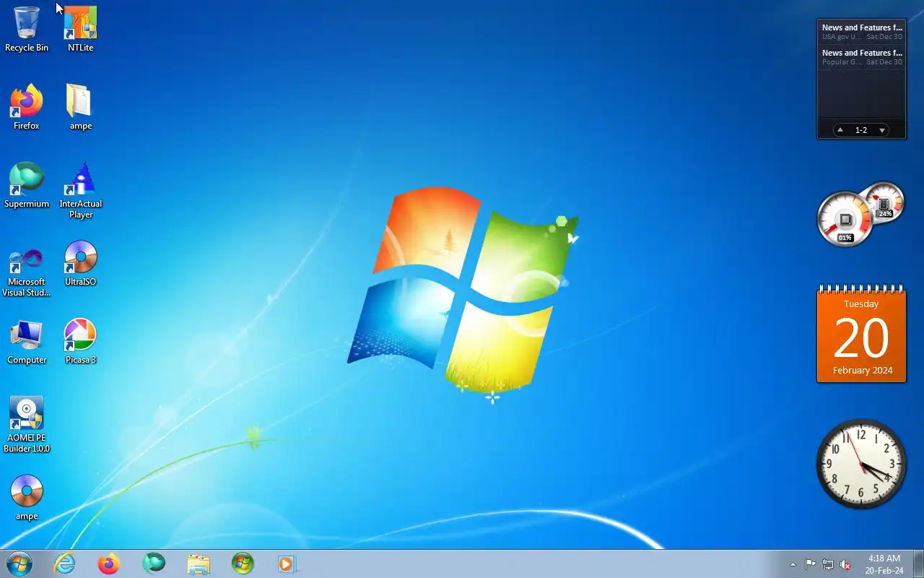Select the ampe disc image icon
This screenshot has height=578, width=924.
27,497
